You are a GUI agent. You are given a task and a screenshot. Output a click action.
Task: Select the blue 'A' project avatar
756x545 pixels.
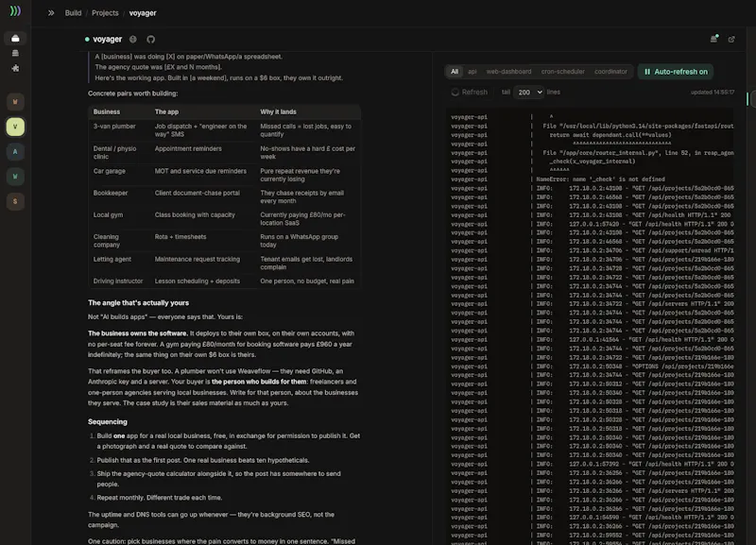click(15, 152)
